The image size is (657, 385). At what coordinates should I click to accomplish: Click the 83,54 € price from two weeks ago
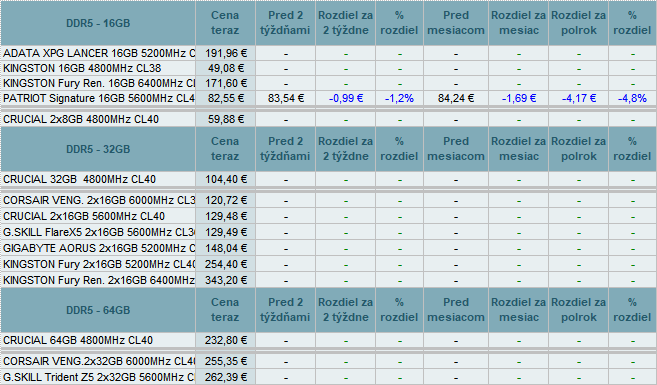(285, 98)
